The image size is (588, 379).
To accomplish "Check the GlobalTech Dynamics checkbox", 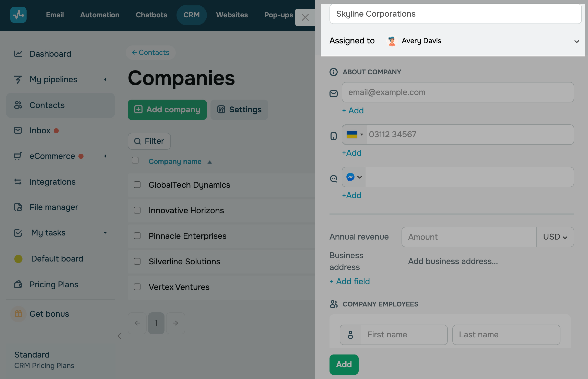I will [x=137, y=185].
